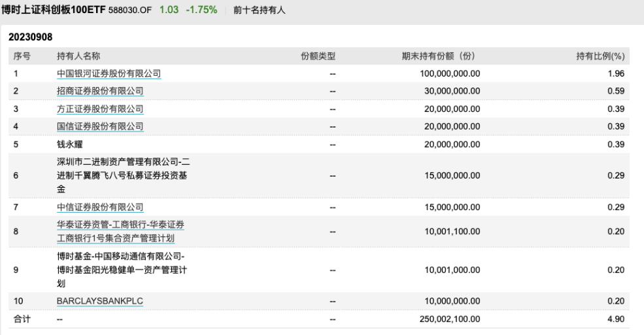
Task: Open 招商证券股份有限公司 holder link
Action: pyautogui.click(x=100, y=91)
